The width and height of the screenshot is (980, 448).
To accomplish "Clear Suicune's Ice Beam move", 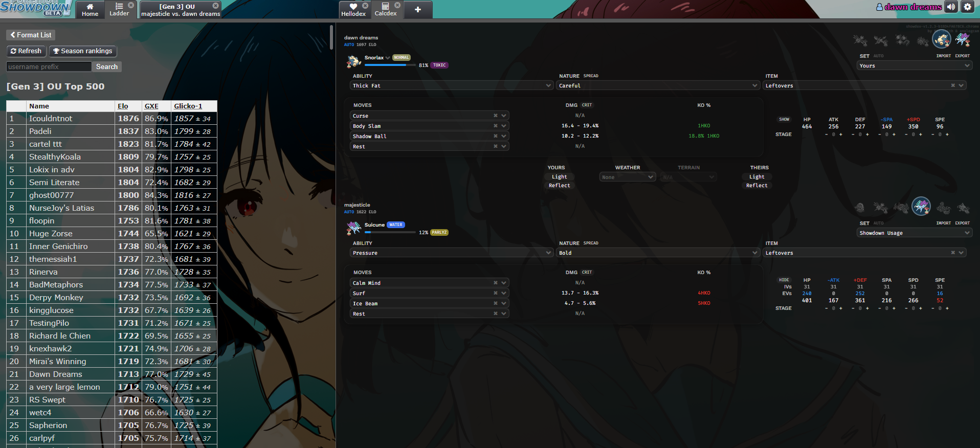I will tap(495, 303).
